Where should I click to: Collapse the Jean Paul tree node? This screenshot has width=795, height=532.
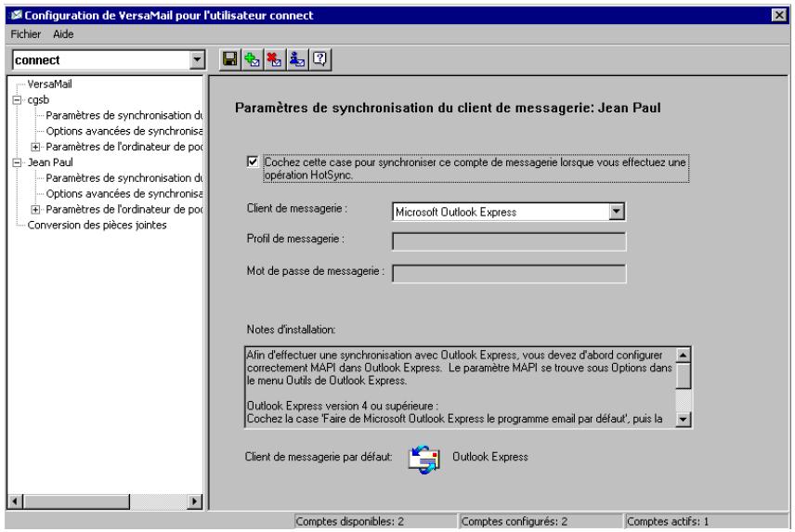coord(18,162)
